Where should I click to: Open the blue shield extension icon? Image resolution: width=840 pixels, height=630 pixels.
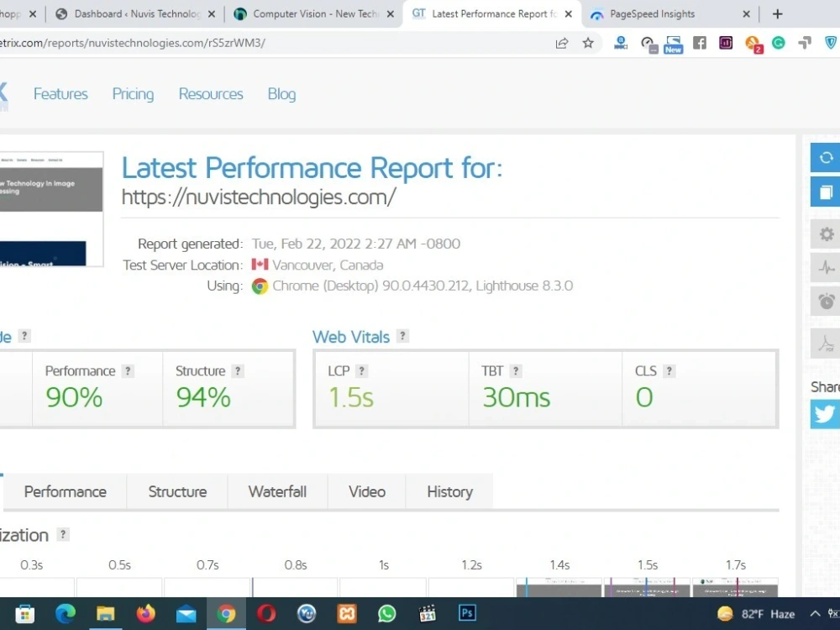point(831,43)
